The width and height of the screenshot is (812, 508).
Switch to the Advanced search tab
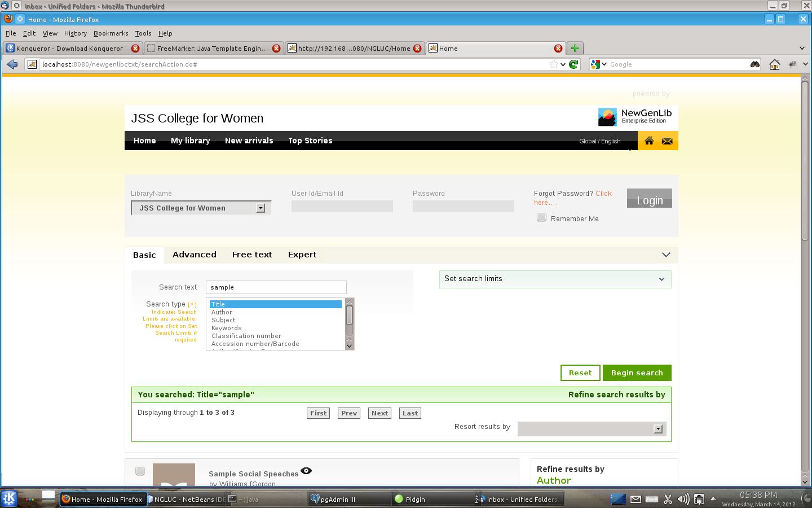tap(194, 255)
